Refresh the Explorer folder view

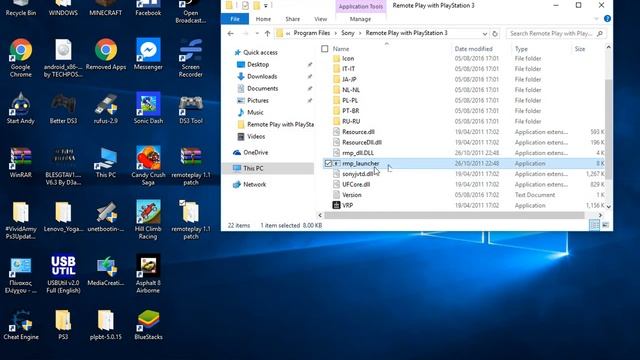coord(495,33)
